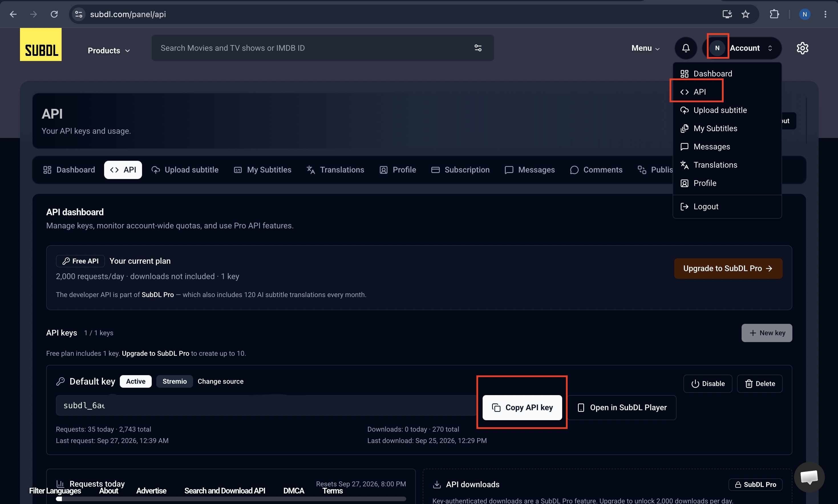Select Dashboard in account menu
838x504 pixels.
pyautogui.click(x=727, y=74)
